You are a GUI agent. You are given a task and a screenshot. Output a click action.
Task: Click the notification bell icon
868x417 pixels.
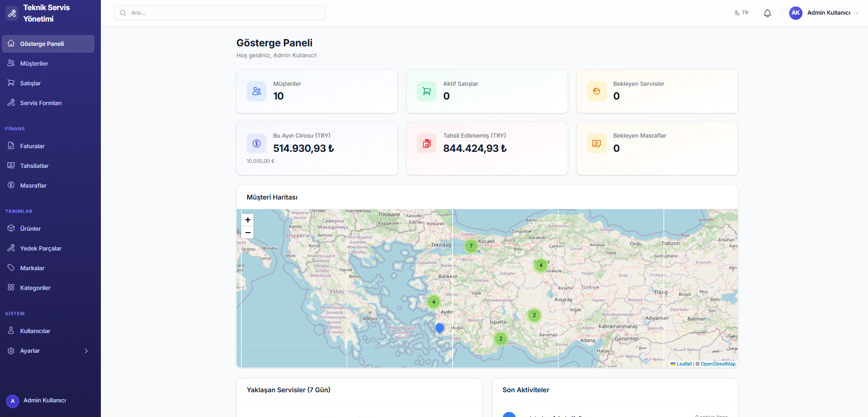pyautogui.click(x=767, y=13)
